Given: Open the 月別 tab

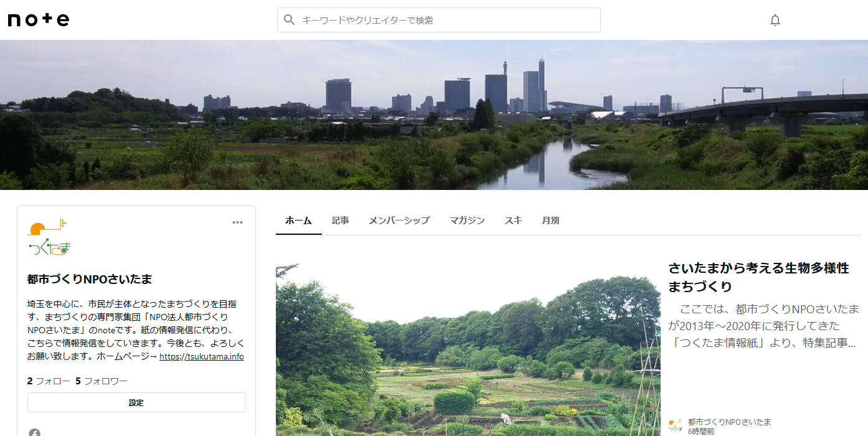Looking at the screenshot, I should [550, 220].
